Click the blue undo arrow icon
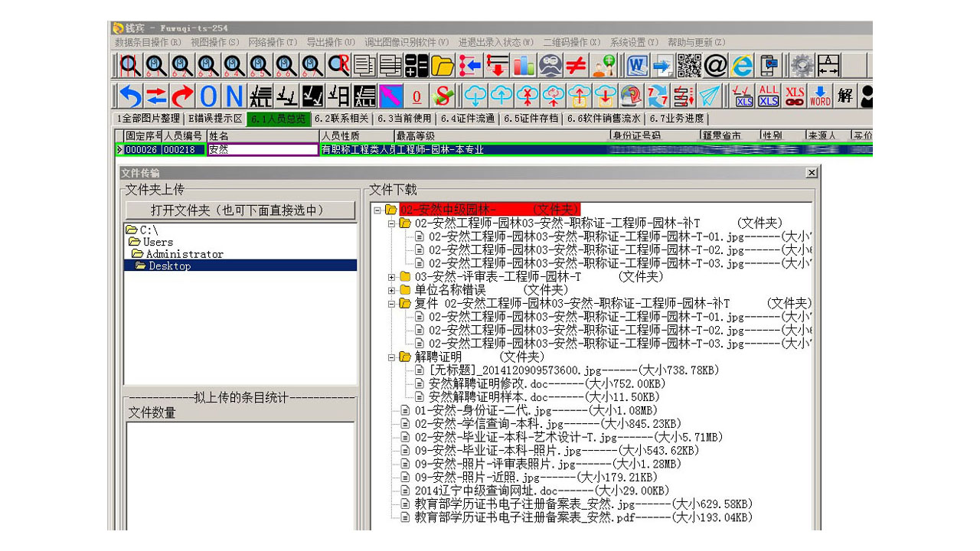Image resolution: width=980 pixels, height=551 pixels. tap(131, 96)
